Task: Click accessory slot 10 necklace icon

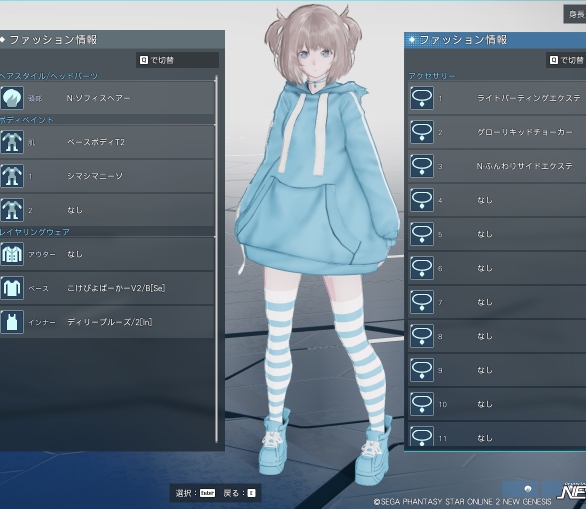Action: (422, 404)
